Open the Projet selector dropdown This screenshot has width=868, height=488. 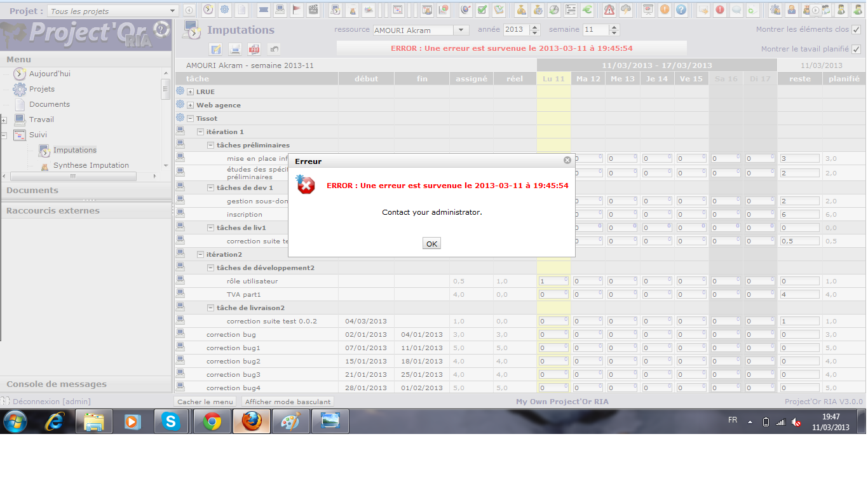click(173, 11)
